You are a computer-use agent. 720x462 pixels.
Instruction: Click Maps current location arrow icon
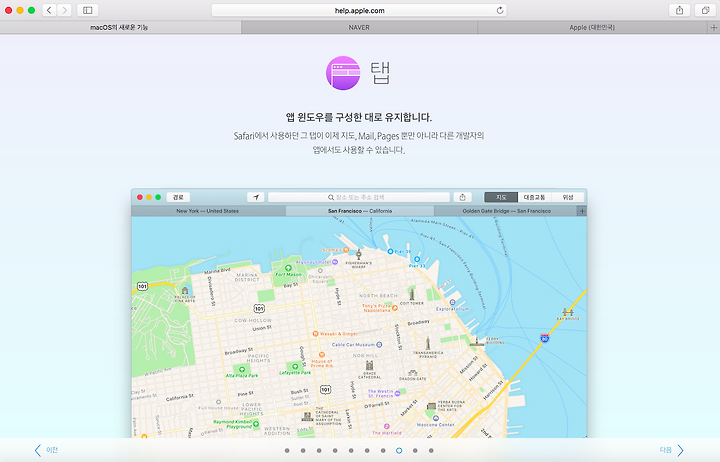pyautogui.click(x=255, y=197)
